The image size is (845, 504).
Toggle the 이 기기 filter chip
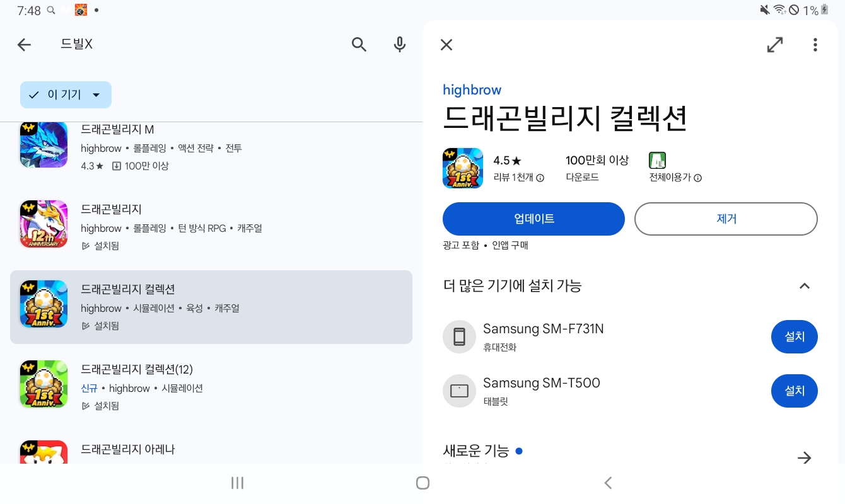pyautogui.click(x=66, y=94)
